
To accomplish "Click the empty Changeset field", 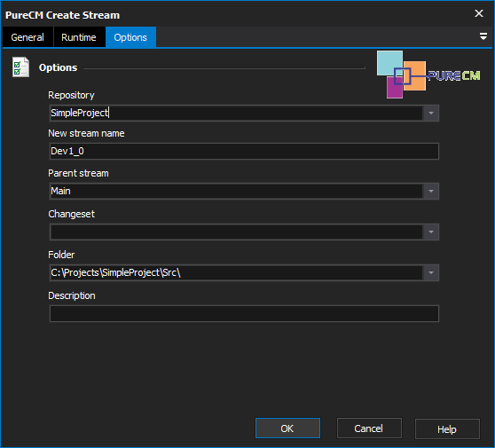I will [236, 232].
